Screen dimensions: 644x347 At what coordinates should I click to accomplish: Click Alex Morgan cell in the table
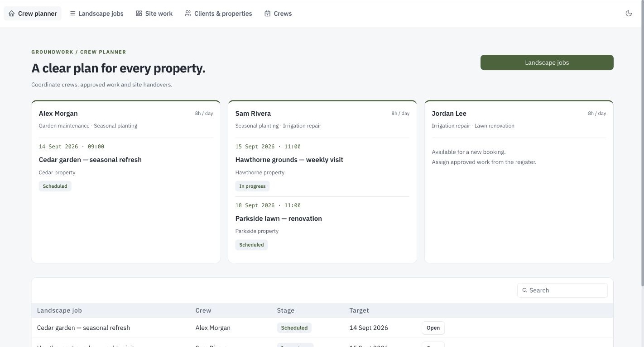pyautogui.click(x=213, y=328)
